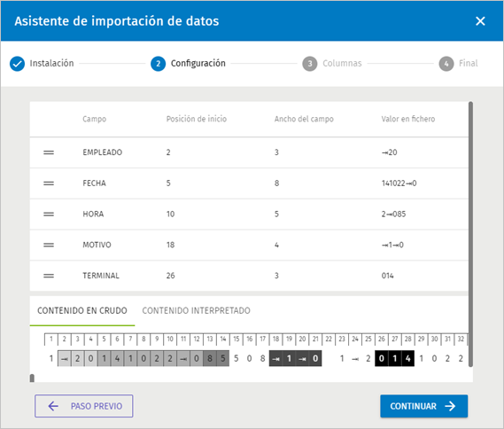
Task: Click the Continuar button
Action: (424, 406)
